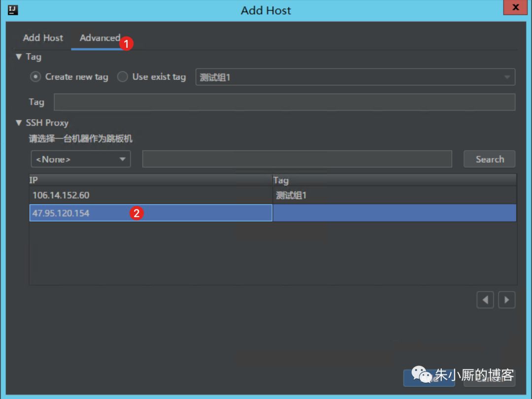
Task: Select the 106.14.152.60 host row
Action: point(74,195)
